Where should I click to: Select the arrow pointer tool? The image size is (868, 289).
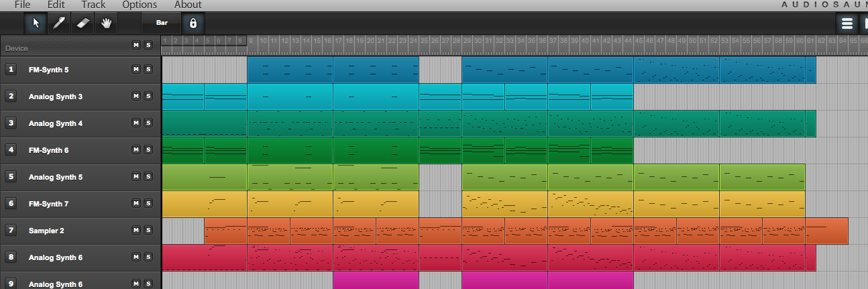tap(36, 23)
